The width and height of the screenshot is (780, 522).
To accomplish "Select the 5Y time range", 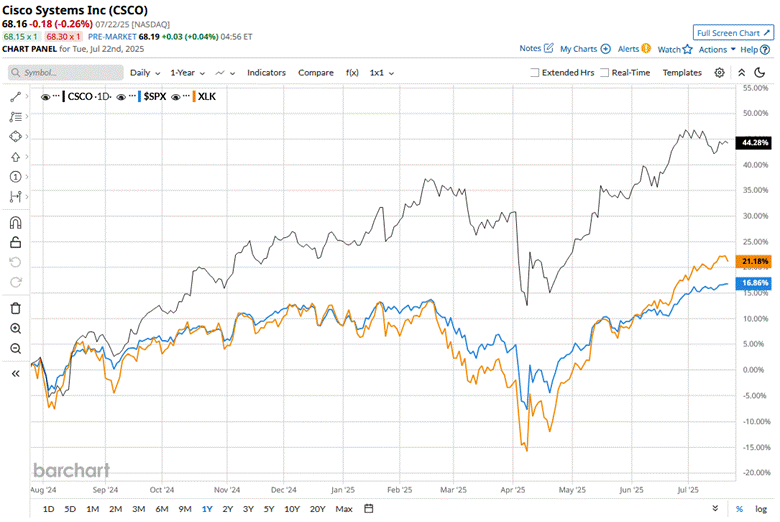I will click(x=269, y=509).
